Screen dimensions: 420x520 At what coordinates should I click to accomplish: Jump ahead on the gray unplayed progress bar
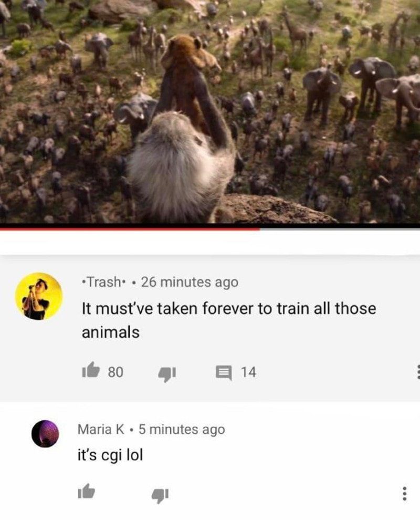340,228
